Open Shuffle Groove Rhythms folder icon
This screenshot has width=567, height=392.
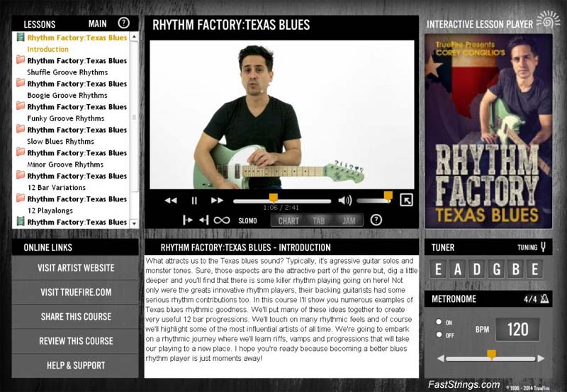click(x=21, y=60)
